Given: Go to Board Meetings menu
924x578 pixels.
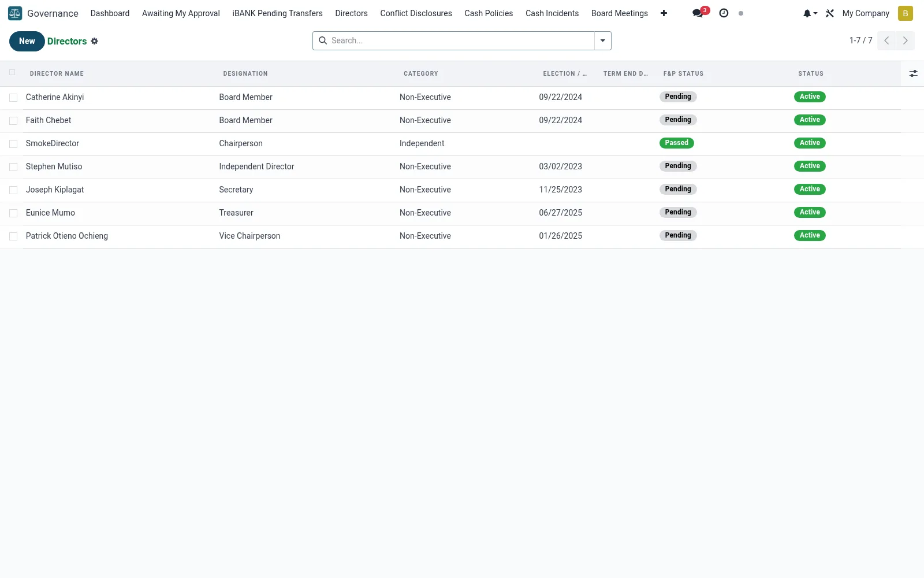Looking at the screenshot, I should point(619,13).
